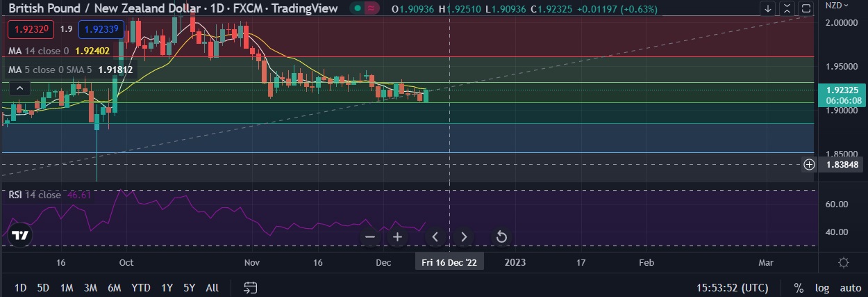Toggle auto scale mode
This screenshot has height=297, width=868.
click(851, 288)
